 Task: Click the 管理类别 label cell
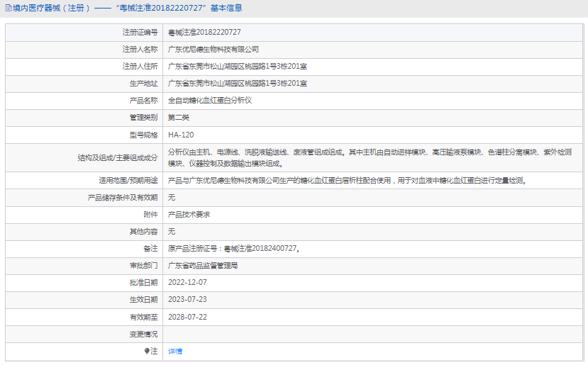84,118
